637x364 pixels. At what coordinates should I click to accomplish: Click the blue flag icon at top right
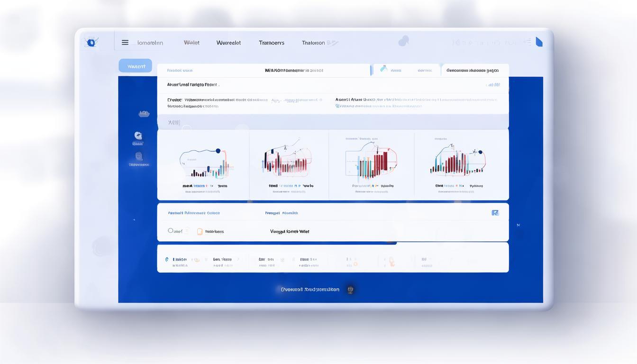click(539, 42)
